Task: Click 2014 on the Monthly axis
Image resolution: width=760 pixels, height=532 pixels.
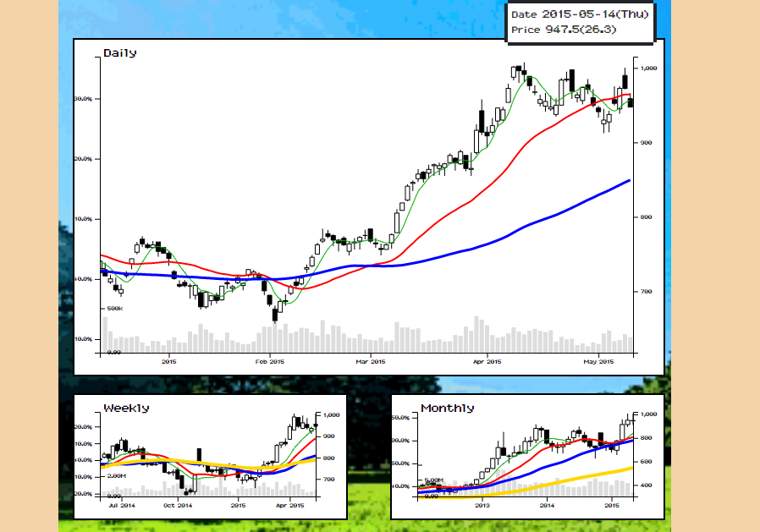Action: (548, 505)
